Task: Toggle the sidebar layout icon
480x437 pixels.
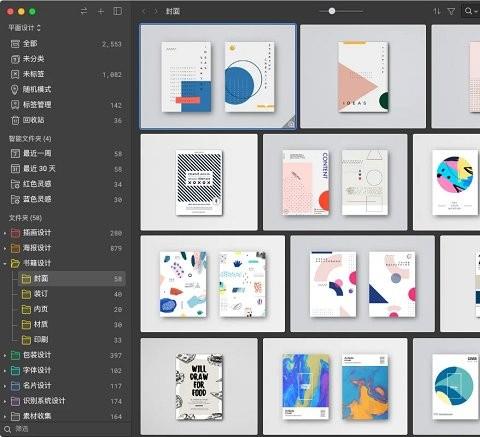Action: click(x=118, y=11)
